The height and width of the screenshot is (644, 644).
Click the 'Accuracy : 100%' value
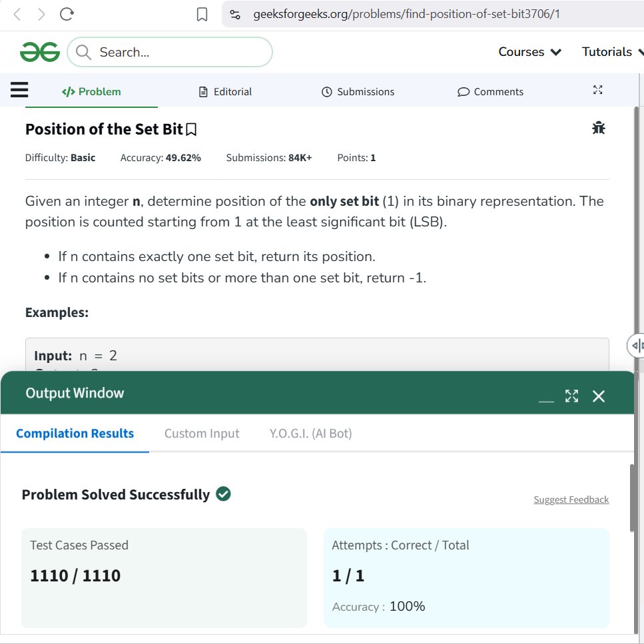(379, 606)
